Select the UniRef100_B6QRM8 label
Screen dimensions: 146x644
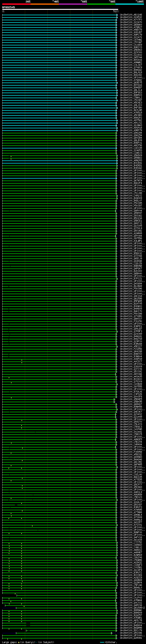(131, 628)
